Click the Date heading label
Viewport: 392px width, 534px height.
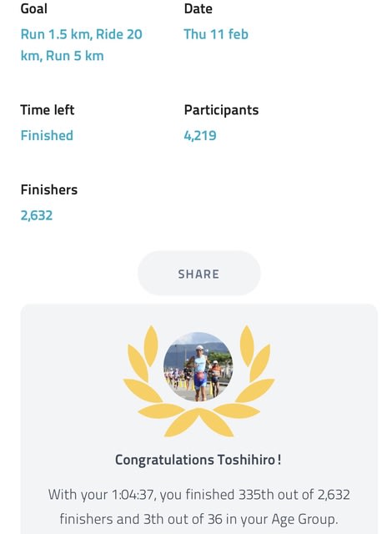[x=198, y=8]
